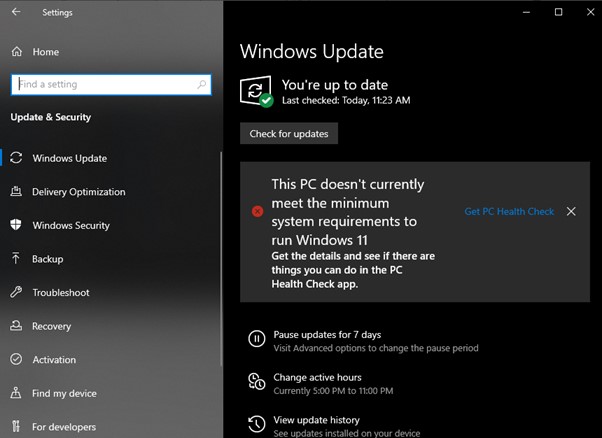Open the Home icon in sidebar

17,51
